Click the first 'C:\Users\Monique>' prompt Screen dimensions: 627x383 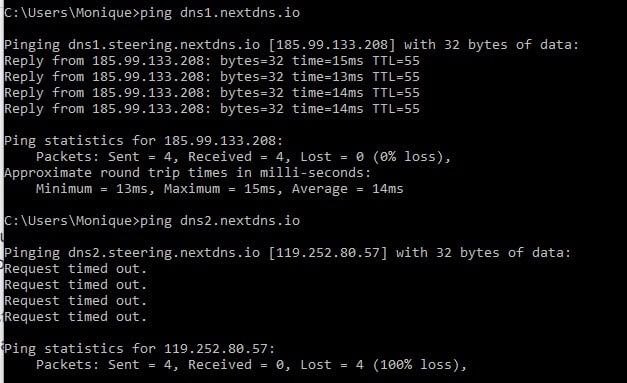click(x=72, y=13)
